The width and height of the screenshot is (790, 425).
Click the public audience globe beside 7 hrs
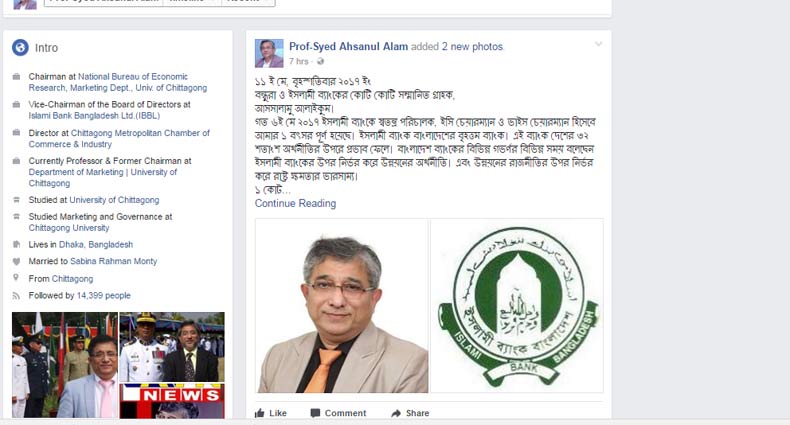click(320, 61)
